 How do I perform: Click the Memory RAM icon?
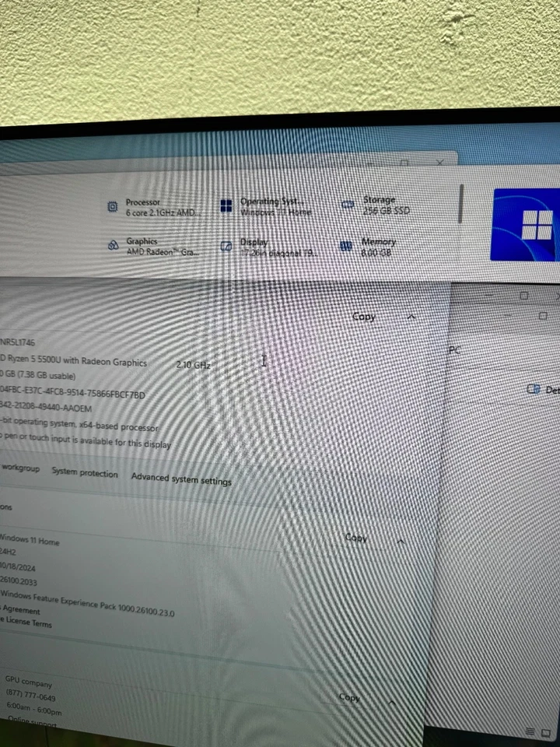point(345,246)
